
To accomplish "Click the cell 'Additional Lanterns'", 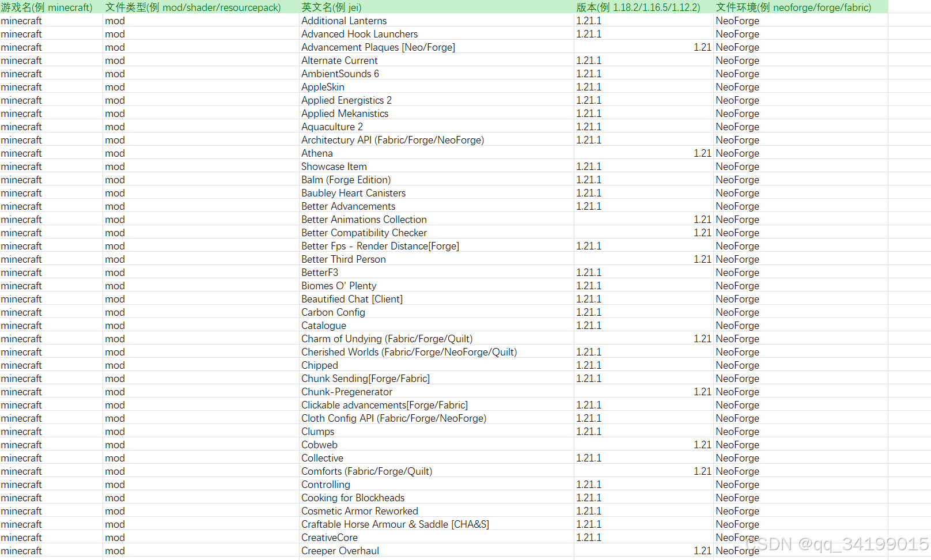I will [437, 21].
